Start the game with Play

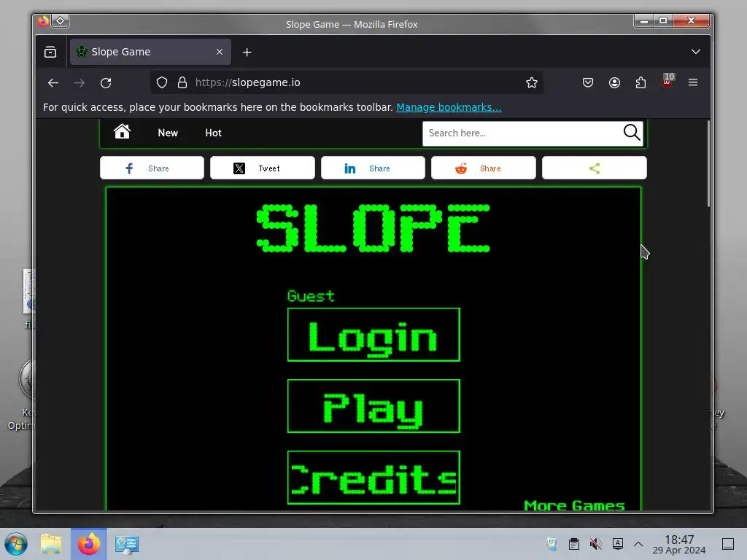coord(374,406)
